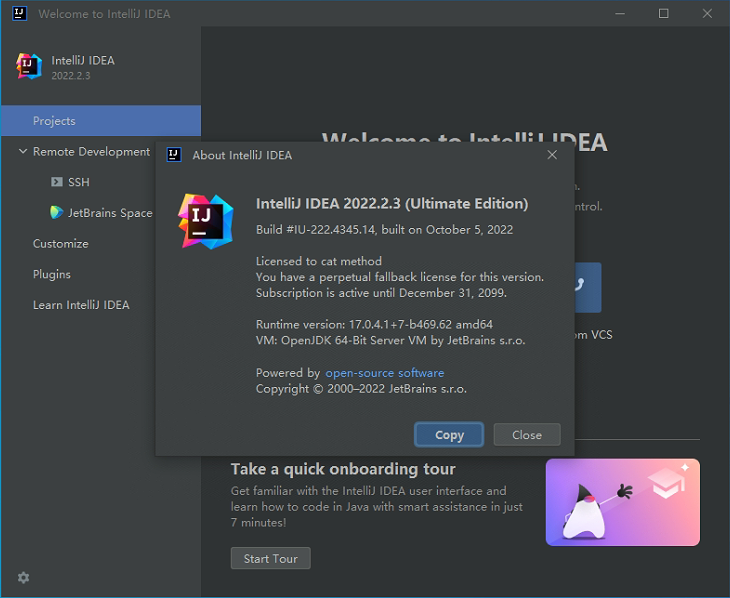Click the large IntelliJ logo in About dialog
This screenshot has height=598, width=730.
(206, 221)
